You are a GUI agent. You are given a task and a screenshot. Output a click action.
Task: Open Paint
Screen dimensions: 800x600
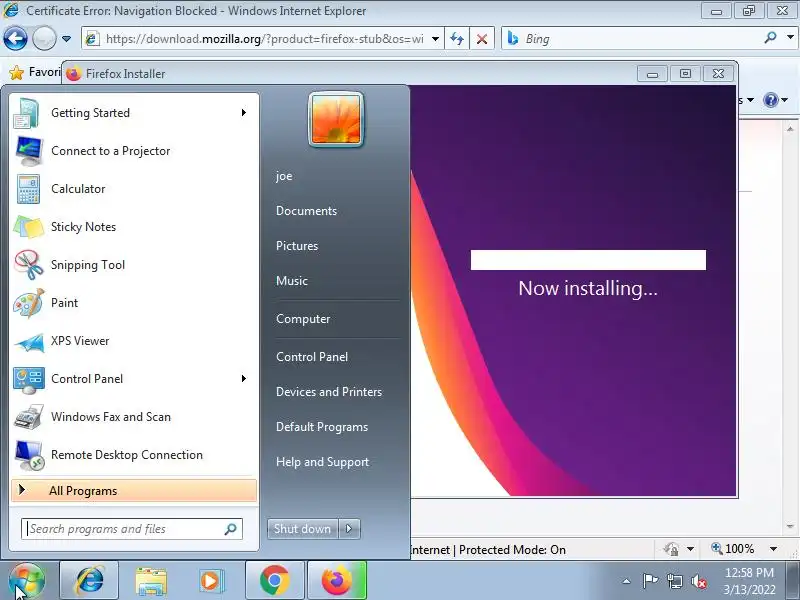tap(134, 303)
